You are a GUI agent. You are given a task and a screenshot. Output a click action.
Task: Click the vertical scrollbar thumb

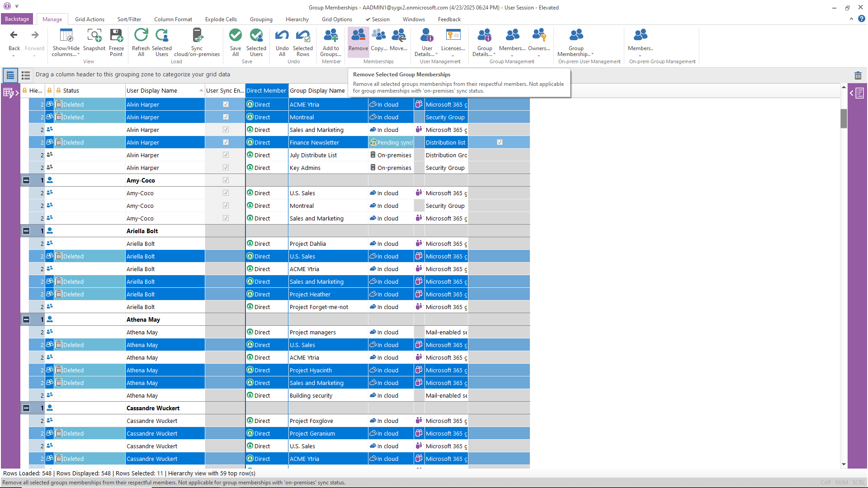(844, 118)
